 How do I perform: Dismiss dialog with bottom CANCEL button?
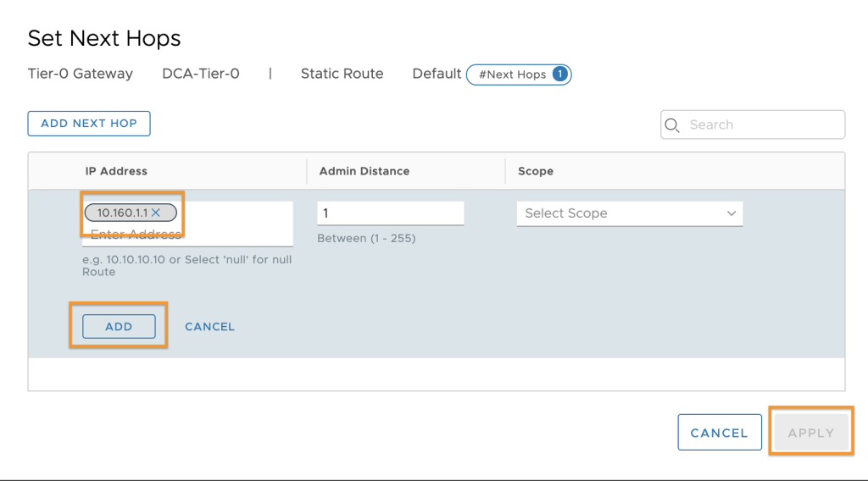coord(719,433)
